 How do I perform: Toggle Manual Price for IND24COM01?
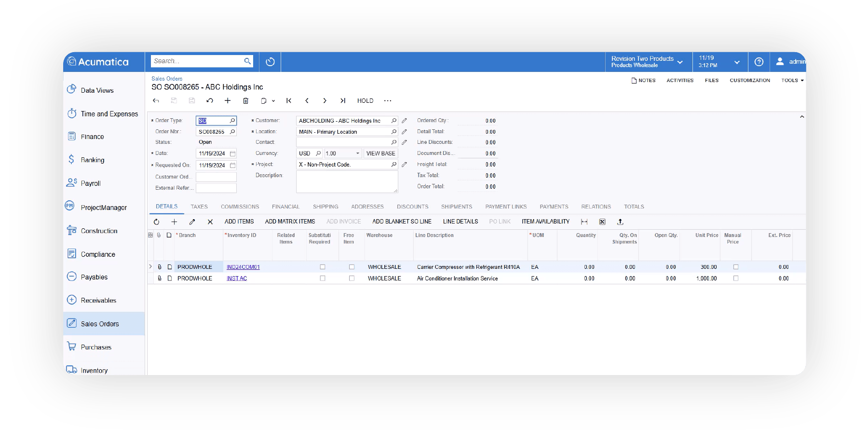point(736,267)
